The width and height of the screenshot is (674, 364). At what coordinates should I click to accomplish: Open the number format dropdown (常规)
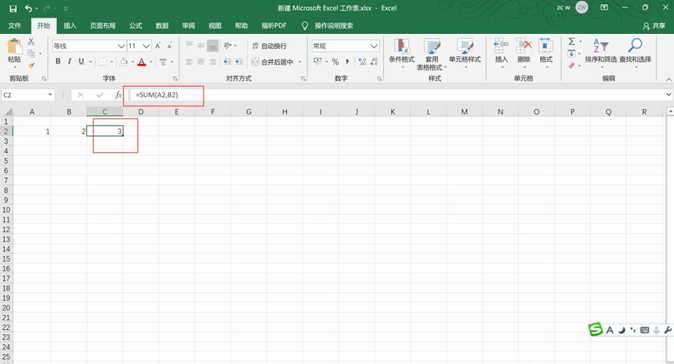click(374, 46)
